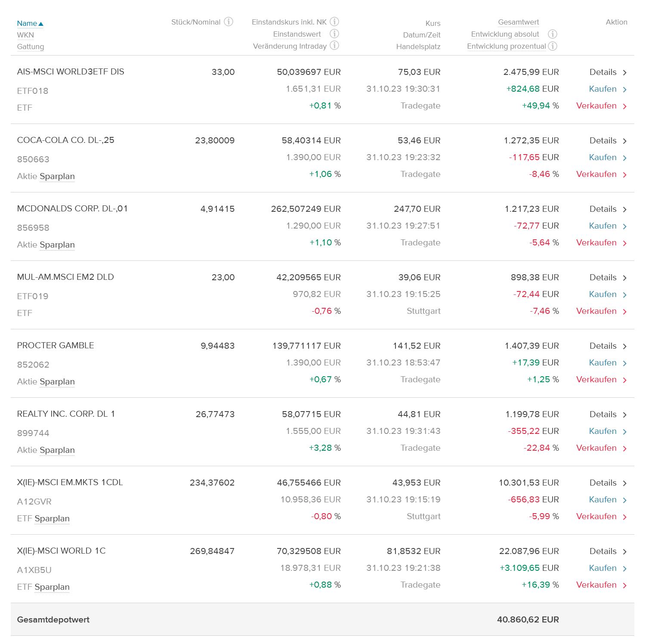The image size is (652, 644).
Task: Click info icon beside Entwicklung absolut
Action: 553,34
